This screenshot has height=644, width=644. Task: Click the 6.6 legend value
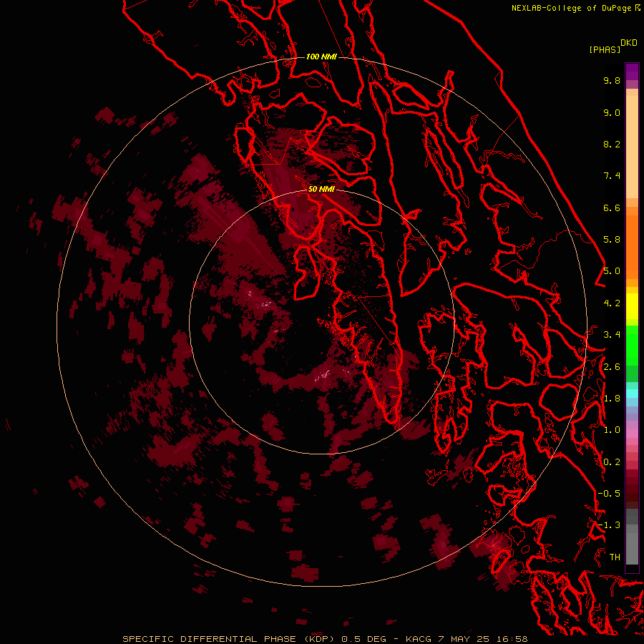612,208
